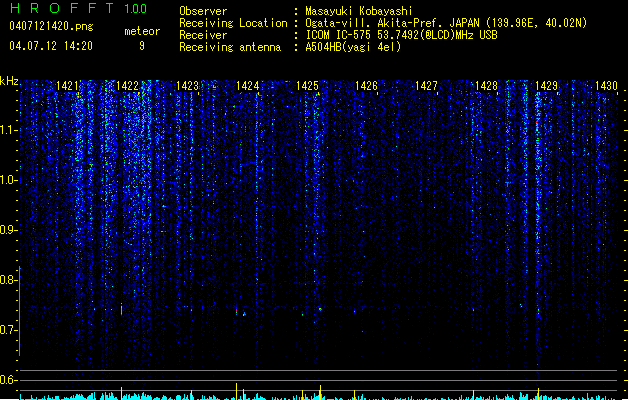Click the meteor count value 9
Screen dimensions: 629x400
[x=142, y=46]
